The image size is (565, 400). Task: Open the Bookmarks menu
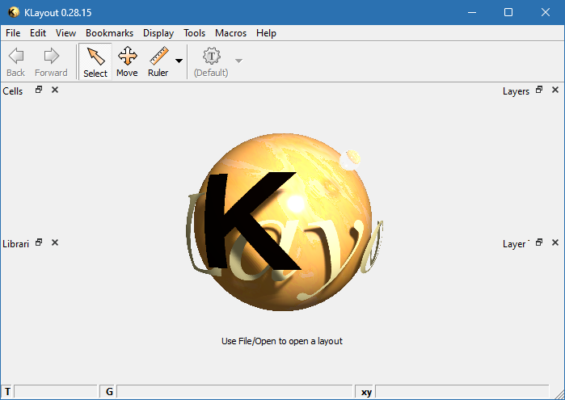(109, 33)
